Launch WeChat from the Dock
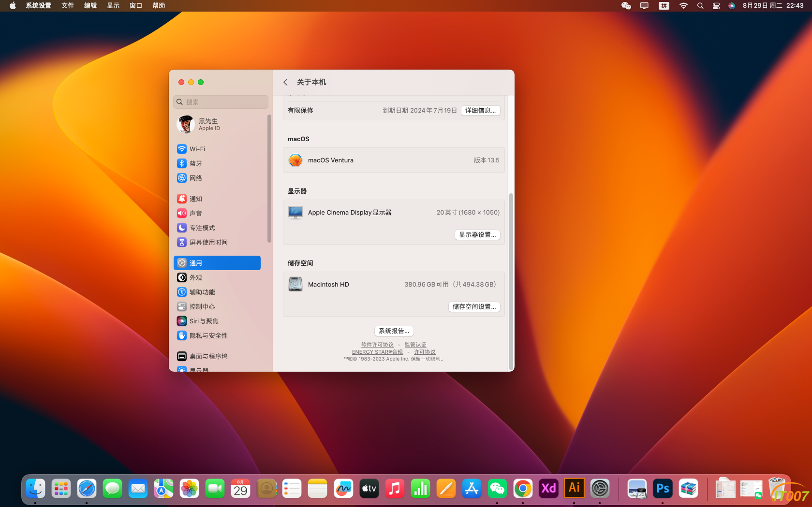 tap(497, 489)
